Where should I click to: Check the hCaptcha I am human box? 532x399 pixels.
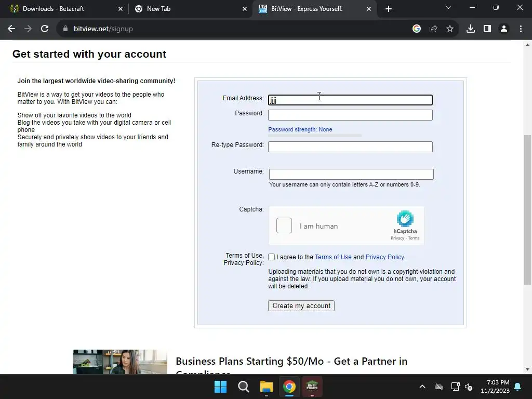click(x=284, y=225)
